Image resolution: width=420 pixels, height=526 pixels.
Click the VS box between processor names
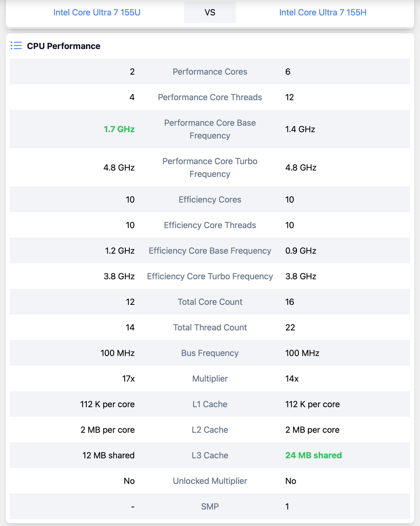point(210,13)
